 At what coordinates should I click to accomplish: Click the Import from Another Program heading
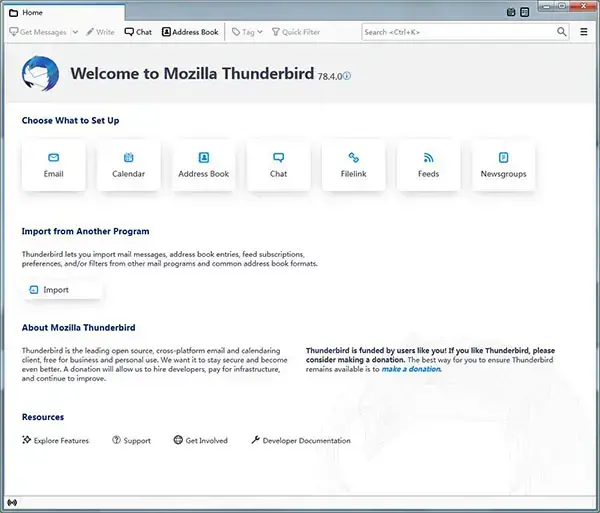pyautogui.click(x=85, y=231)
